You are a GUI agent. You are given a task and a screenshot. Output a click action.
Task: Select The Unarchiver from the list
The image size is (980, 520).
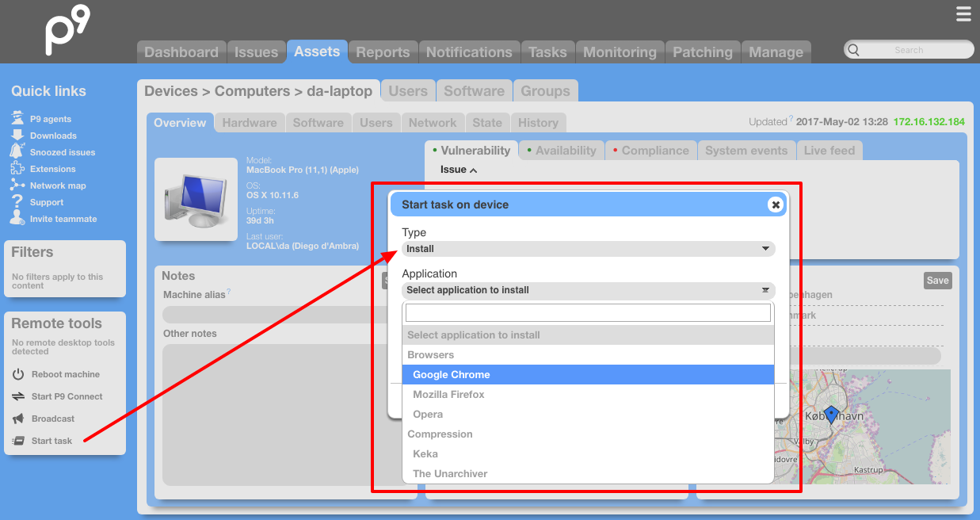(588, 474)
